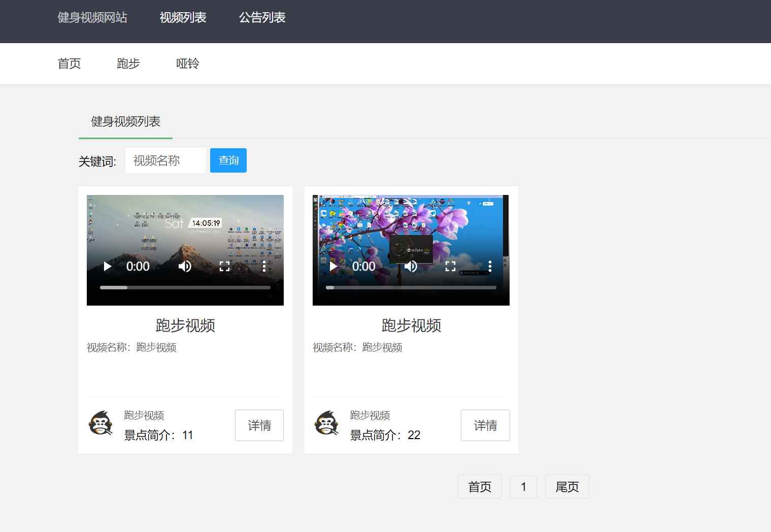Mute the second video's volume icon
The image size is (771, 532).
[411, 267]
